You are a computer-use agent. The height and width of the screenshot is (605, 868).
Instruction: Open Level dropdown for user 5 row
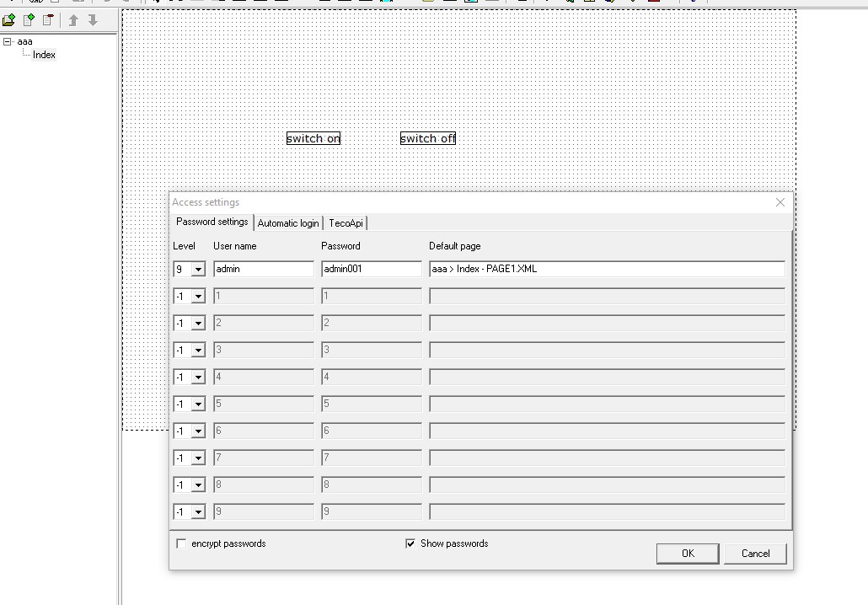[198, 404]
